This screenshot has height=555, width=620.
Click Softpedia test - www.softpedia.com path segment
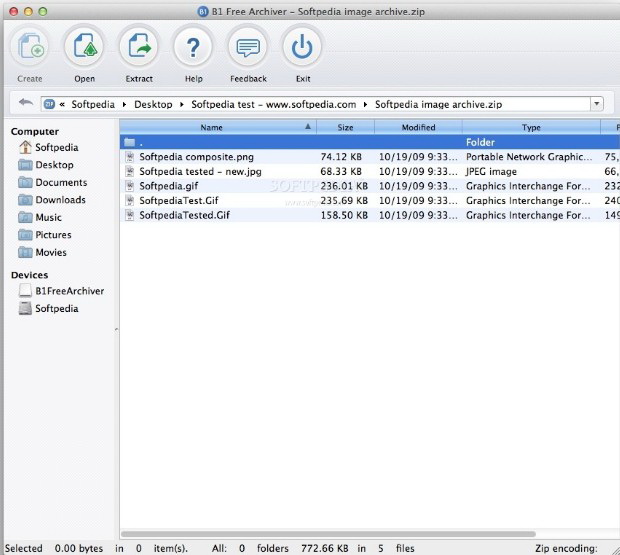(274, 104)
